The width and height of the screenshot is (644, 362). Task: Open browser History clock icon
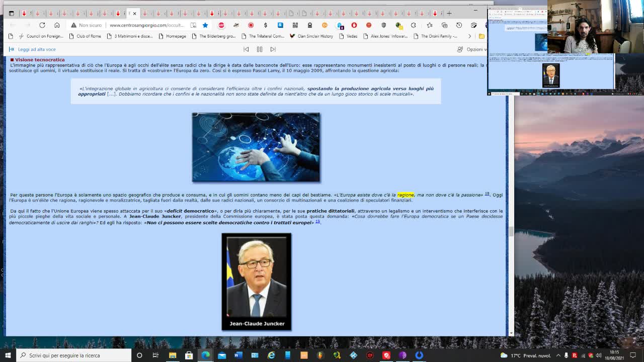click(x=459, y=25)
